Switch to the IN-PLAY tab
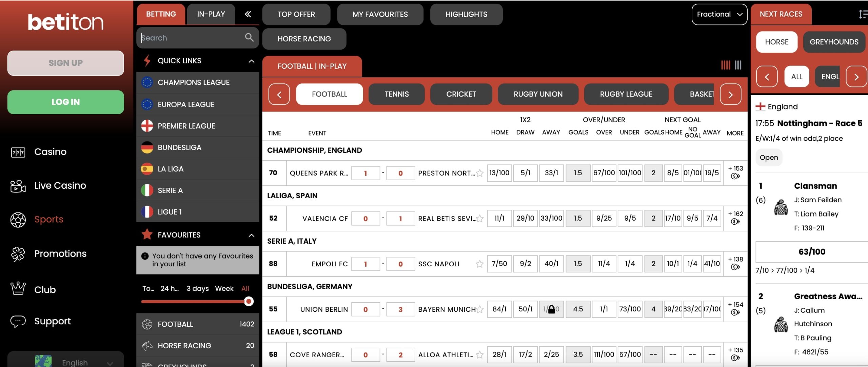This screenshot has width=868, height=367. click(211, 14)
